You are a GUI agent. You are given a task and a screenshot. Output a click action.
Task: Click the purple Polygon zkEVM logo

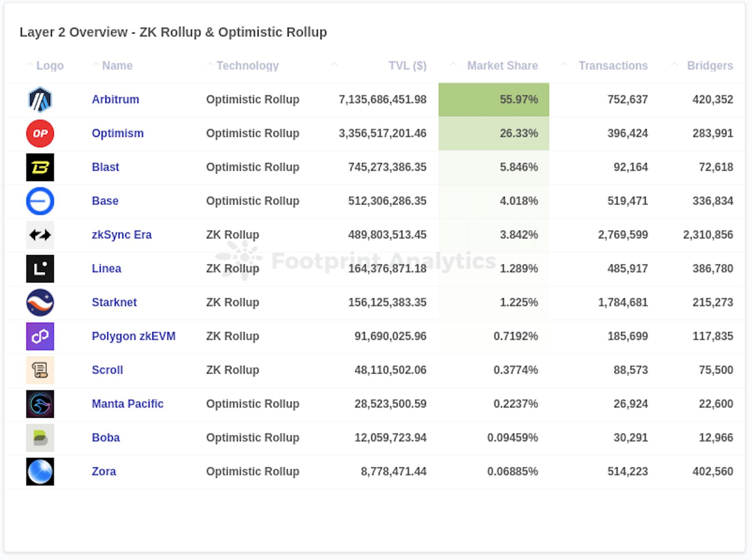tap(40, 337)
